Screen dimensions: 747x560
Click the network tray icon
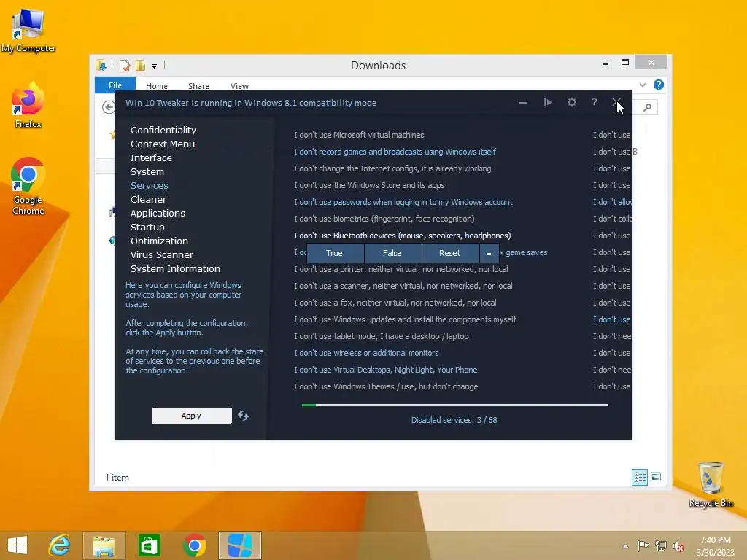point(661,545)
